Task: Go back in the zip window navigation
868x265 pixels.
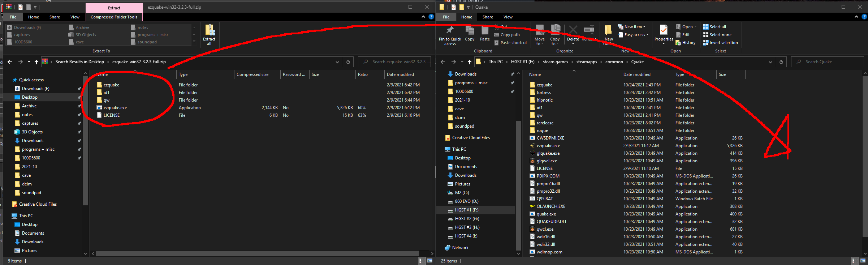Action: (x=10, y=62)
